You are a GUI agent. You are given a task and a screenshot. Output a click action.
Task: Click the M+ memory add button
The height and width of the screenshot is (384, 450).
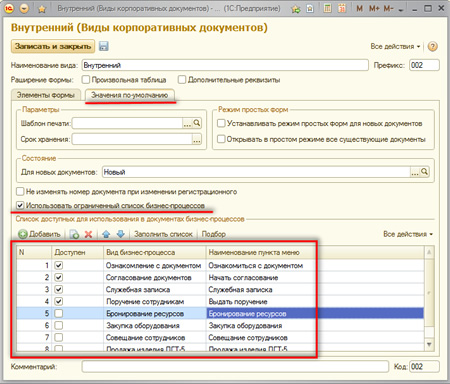click(374, 9)
